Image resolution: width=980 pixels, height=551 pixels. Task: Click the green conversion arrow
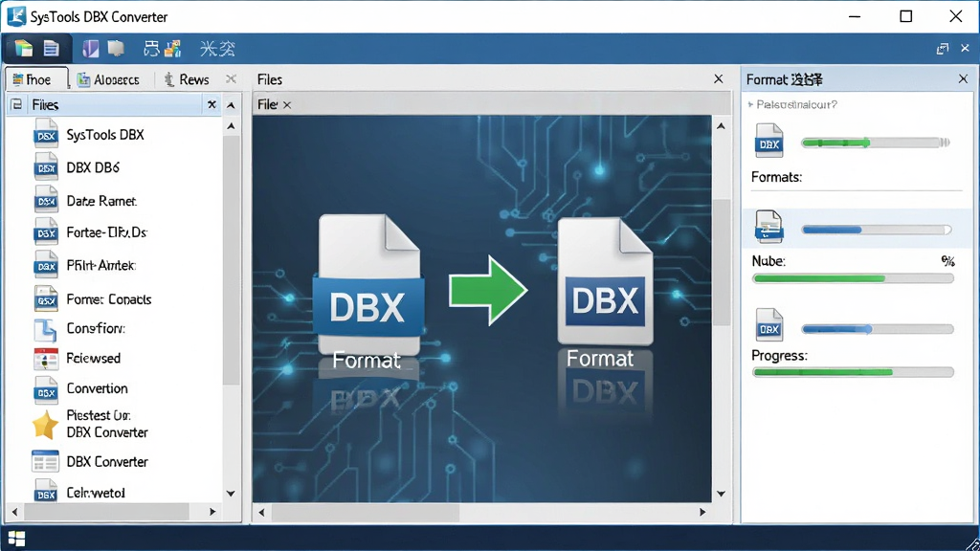tap(488, 291)
